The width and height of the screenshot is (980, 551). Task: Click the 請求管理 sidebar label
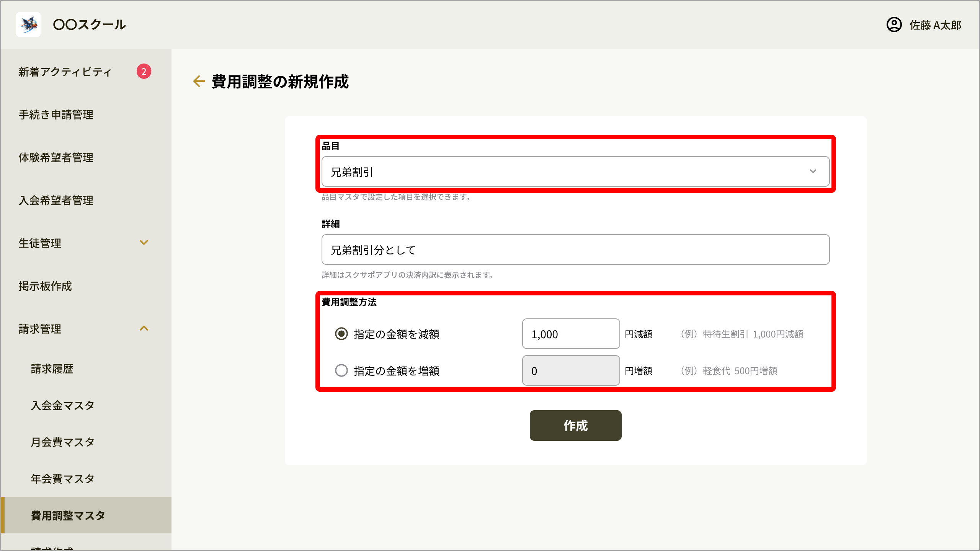[x=40, y=329]
